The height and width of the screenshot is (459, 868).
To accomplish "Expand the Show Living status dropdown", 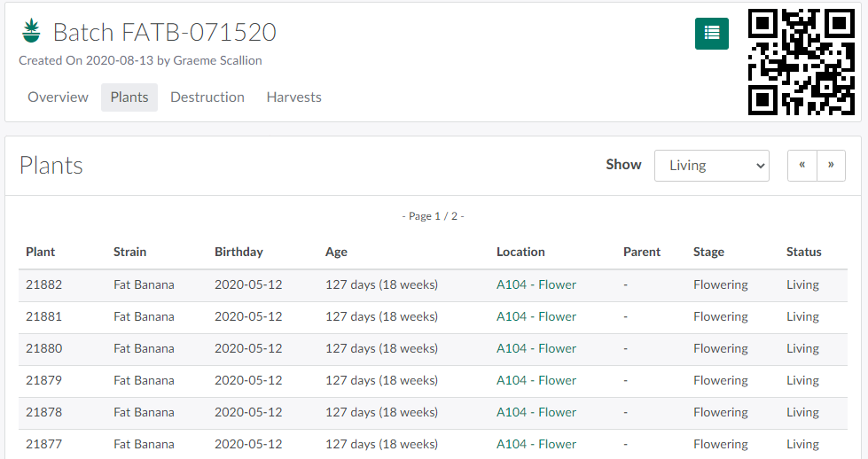I will (x=711, y=166).
